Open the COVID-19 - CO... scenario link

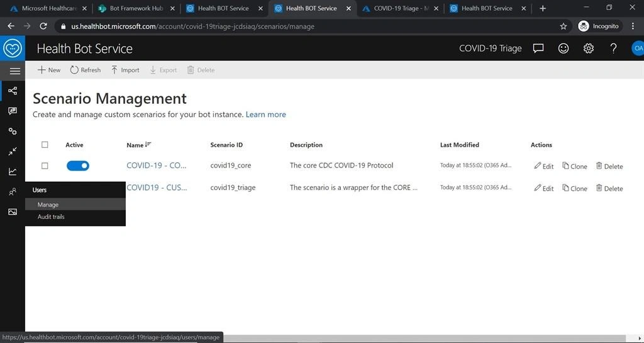tap(156, 166)
